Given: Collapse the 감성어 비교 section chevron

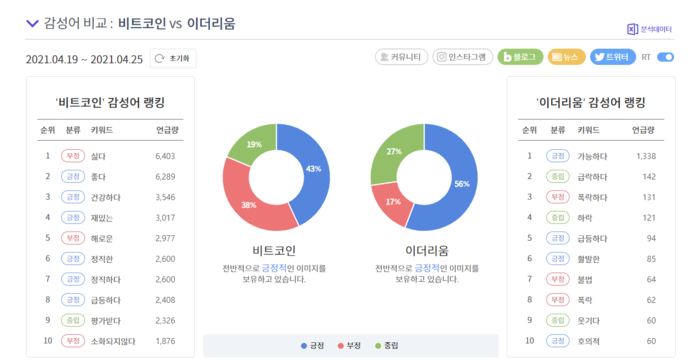Looking at the screenshot, I should tap(33, 23).
